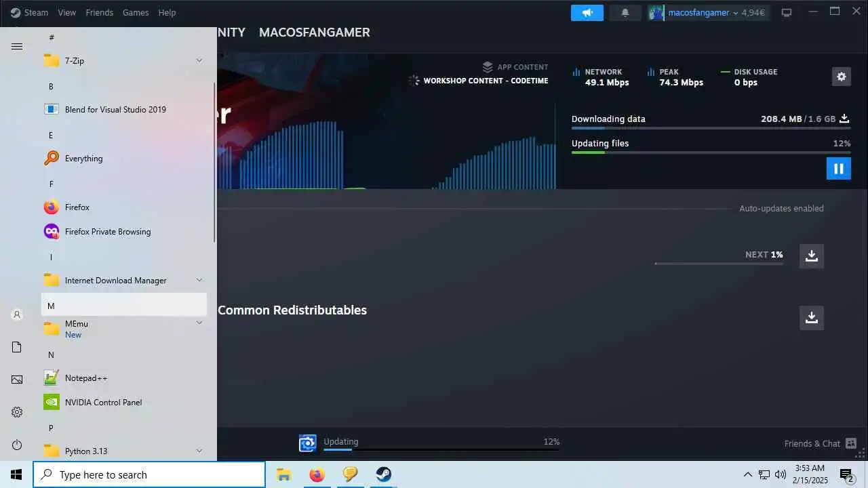868x488 pixels.
Task: Click the Power icon in Start
Action: click(x=17, y=445)
